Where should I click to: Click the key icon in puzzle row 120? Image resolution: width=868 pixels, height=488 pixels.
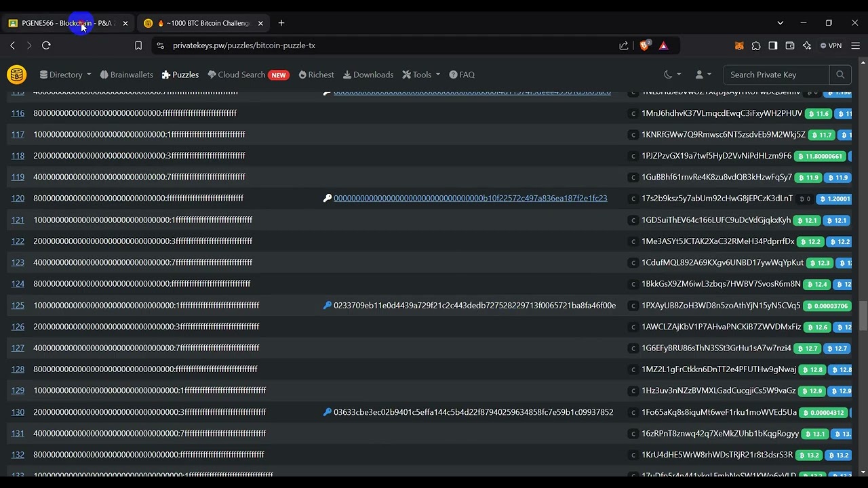[x=328, y=199]
